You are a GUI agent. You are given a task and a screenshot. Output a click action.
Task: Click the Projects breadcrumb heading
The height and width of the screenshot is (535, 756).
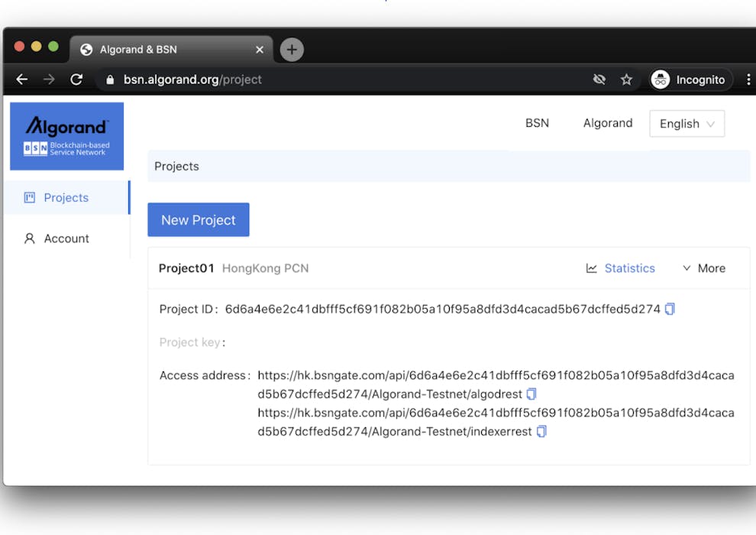point(176,167)
